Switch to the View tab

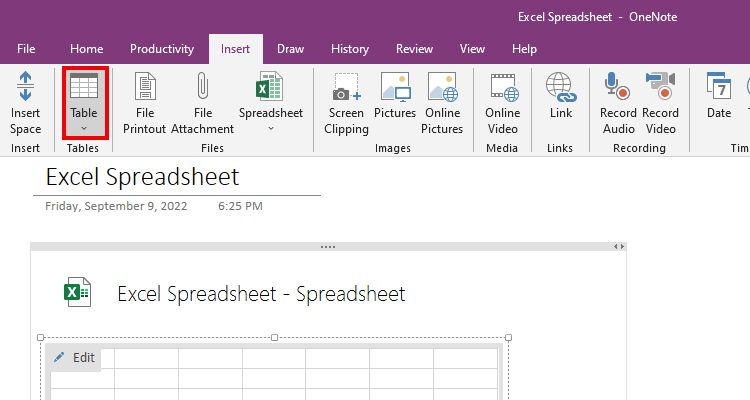[x=472, y=49]
